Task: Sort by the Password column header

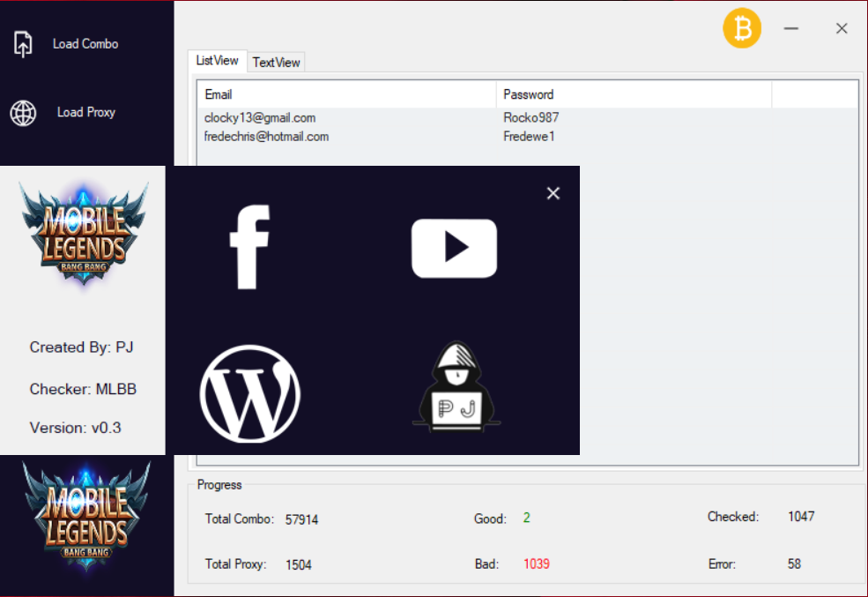Action: (634, 94)
